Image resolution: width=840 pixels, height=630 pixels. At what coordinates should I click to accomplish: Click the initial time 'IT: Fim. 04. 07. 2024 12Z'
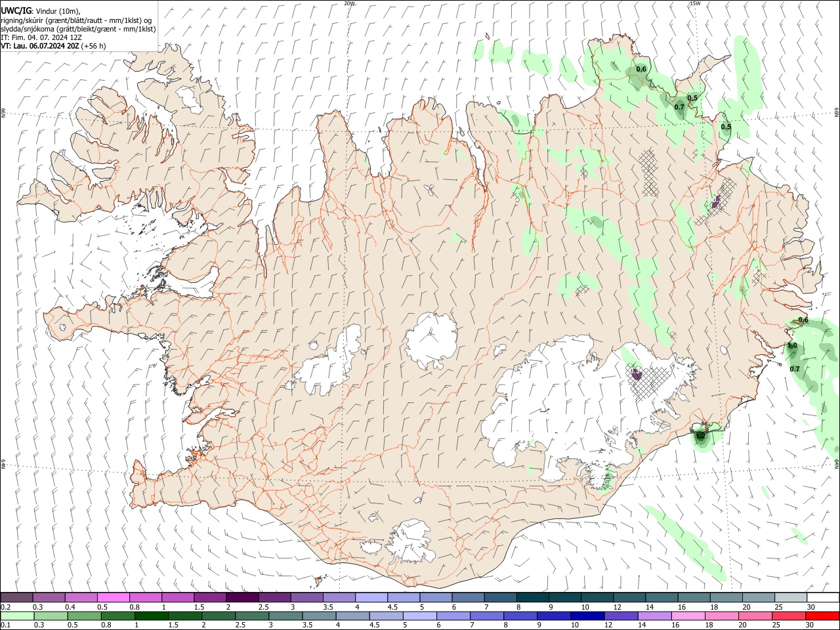pos(41,37)
